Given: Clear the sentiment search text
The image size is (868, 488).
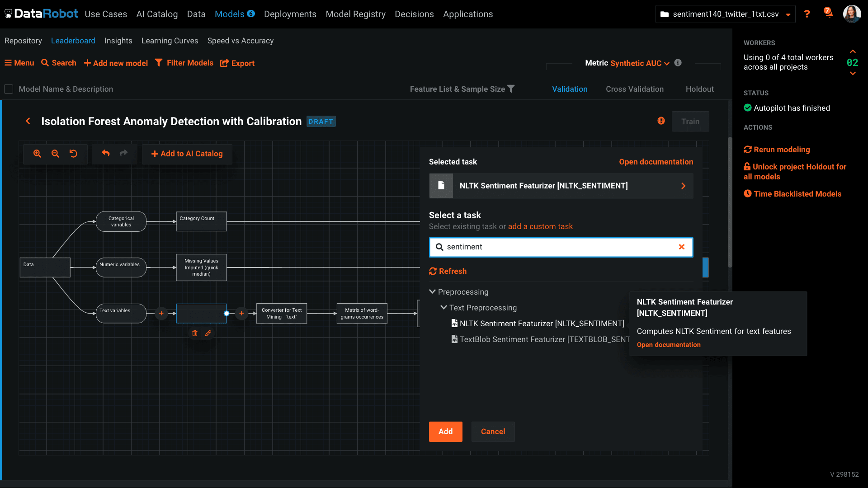Looking at the screenshot, I should [x=682, y=247].
